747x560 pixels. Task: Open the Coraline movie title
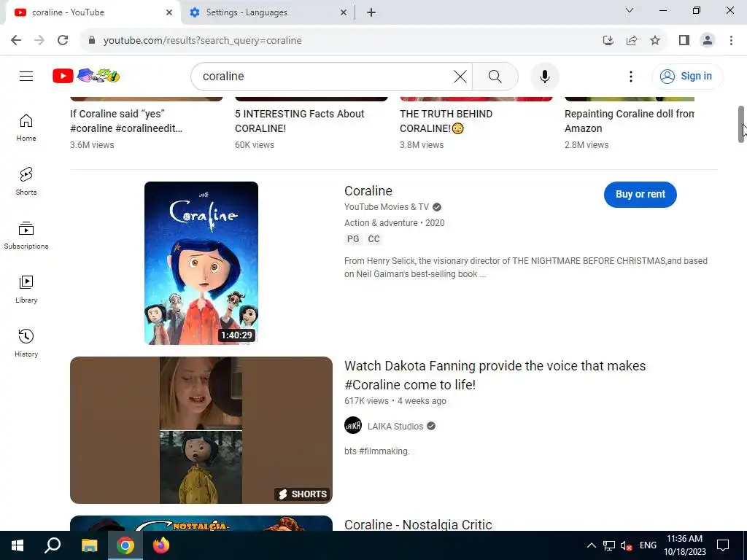pyautogui.click(x=368, y=190)
